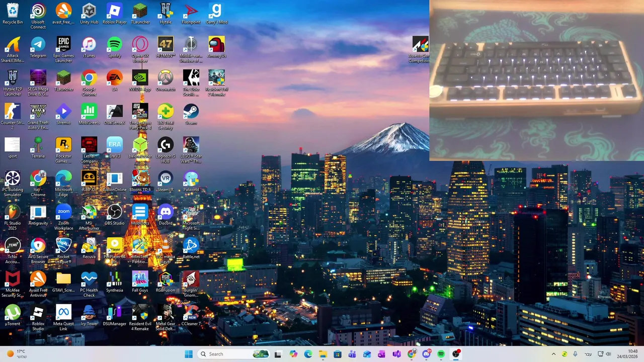The width and height of the screenshot is (644, 362).
Task: Click the Windows Start button
Action: pos(189,354)
